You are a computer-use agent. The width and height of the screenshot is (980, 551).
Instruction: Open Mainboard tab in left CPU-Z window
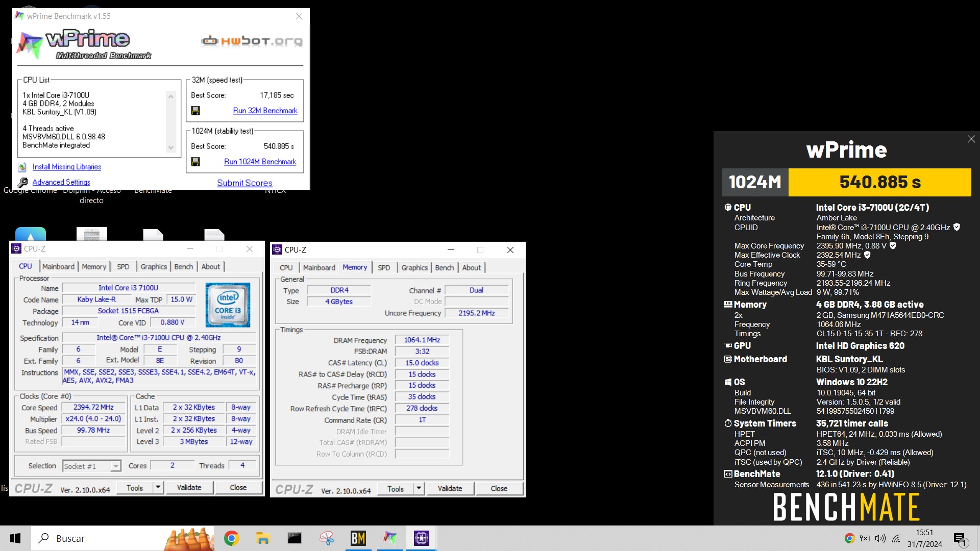58,266
